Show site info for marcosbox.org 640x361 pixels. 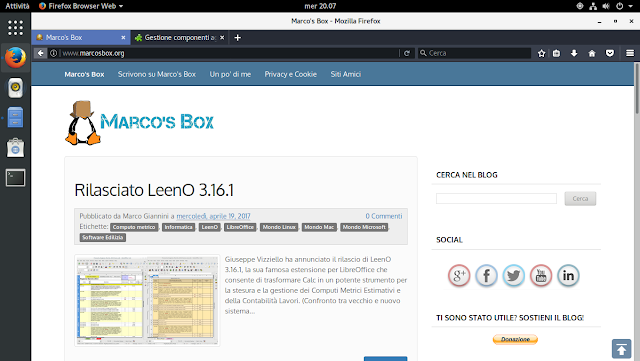[53, 53]
